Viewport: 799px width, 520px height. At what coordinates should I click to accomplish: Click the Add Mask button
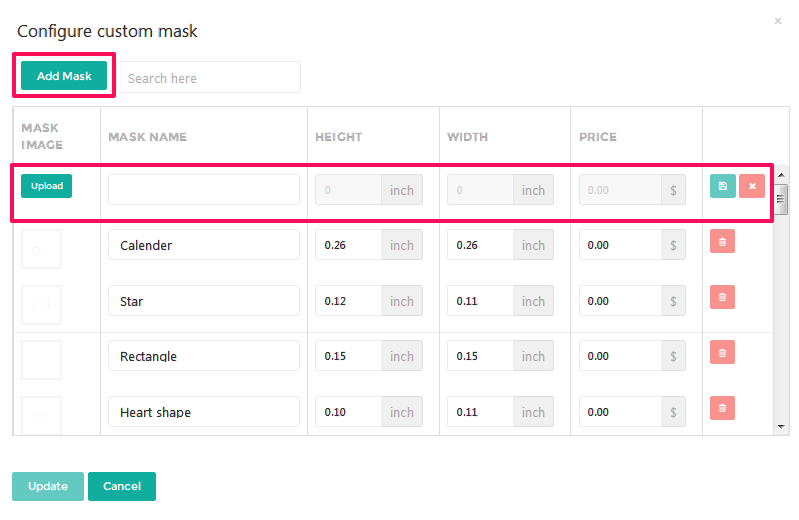(64, 75)
